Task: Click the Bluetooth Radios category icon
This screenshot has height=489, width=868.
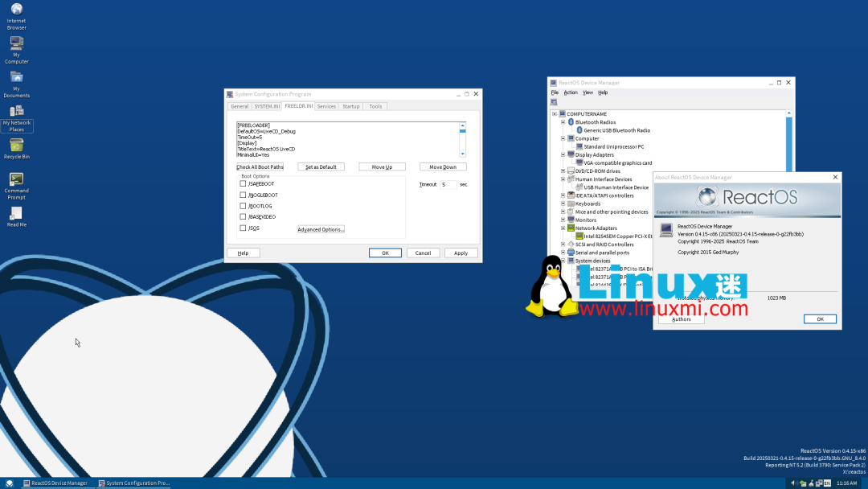Action: [x=571, y=121]
